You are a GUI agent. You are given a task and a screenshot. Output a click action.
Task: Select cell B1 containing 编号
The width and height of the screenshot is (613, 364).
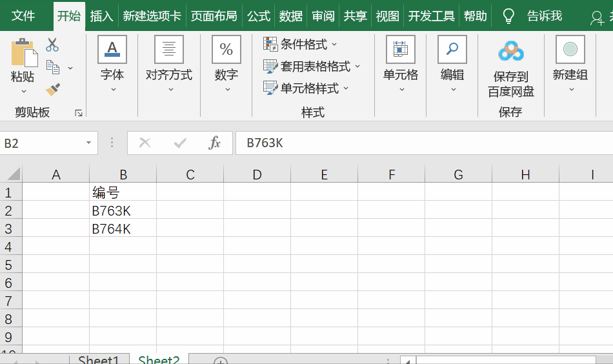click(123, 192)
